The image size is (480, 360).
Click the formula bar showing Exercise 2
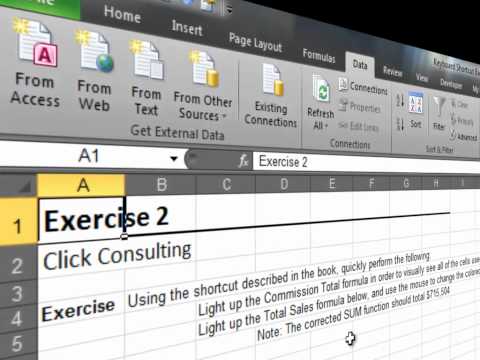tap(366, 163)
